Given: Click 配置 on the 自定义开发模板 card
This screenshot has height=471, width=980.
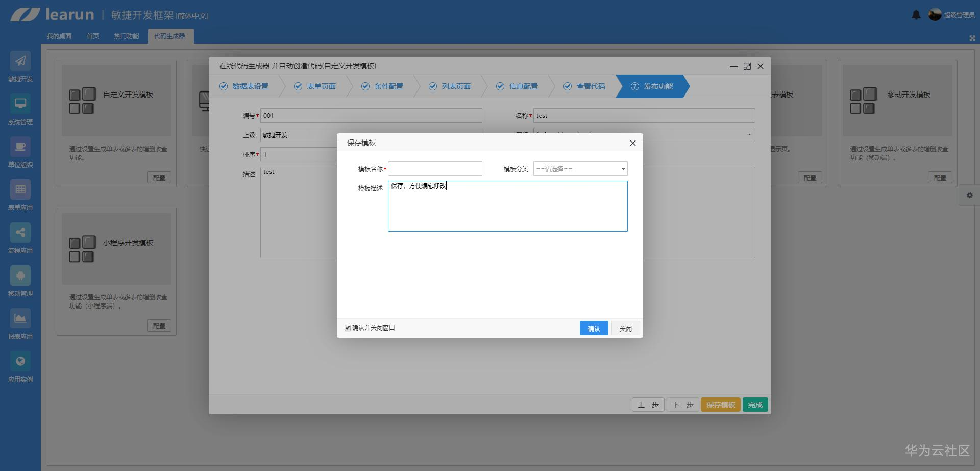Looking at the screenshot, I should pyautogui.click(x=159, y=178).
